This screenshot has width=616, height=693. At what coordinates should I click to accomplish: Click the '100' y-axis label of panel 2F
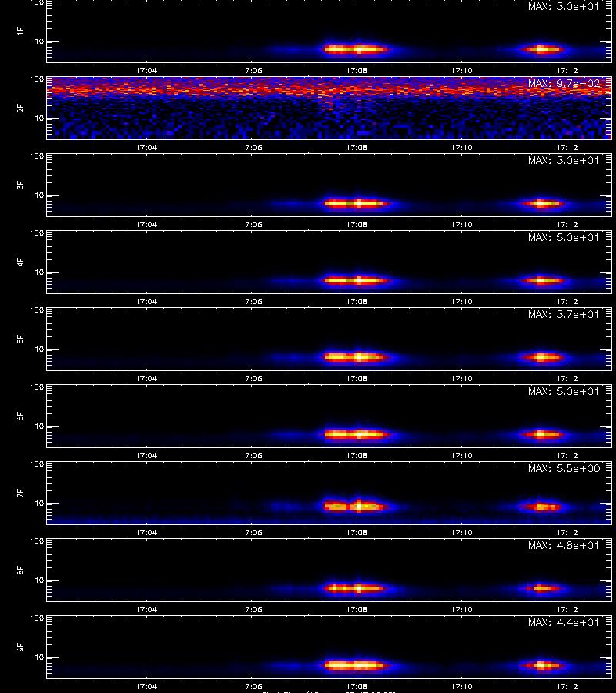[37, 79]
